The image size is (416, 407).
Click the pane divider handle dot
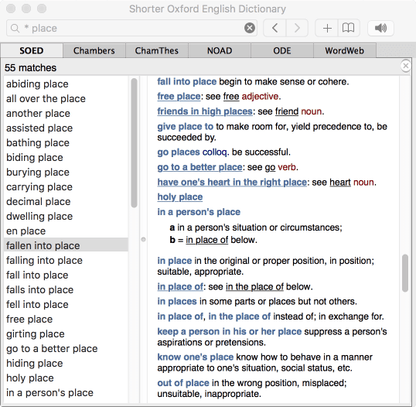pyautogui.click(x=143, y=239)
